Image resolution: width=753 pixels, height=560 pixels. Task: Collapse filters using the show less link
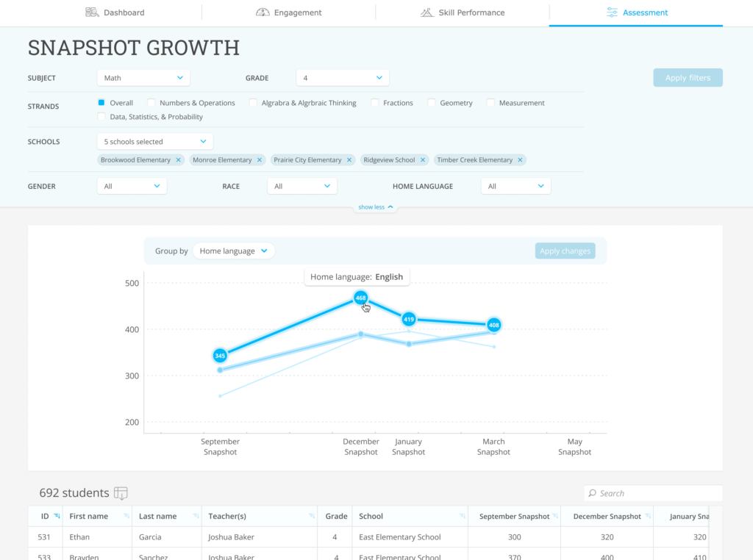[x=375, y=207]
